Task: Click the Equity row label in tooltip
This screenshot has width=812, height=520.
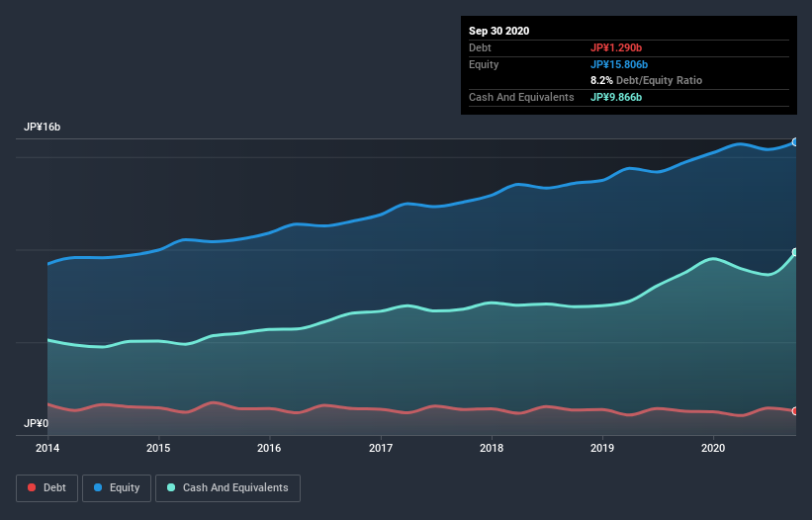Action: [x=484, y=64]
